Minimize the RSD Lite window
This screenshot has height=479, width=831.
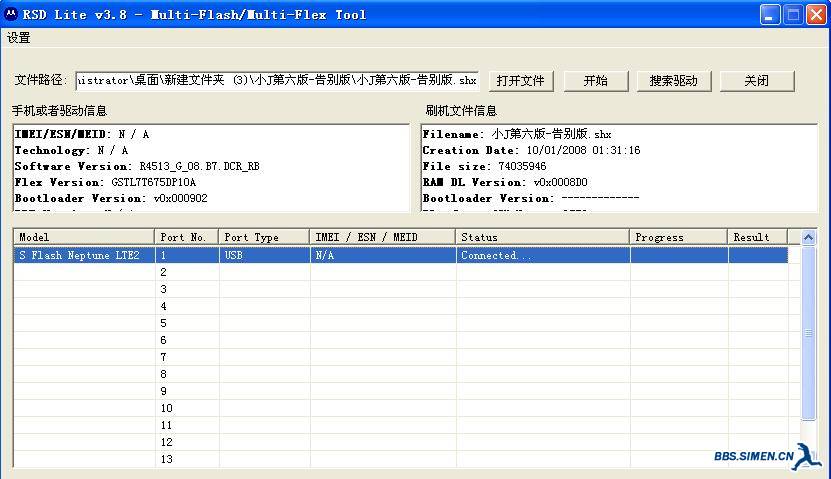pyautogui.click(x=770, y=15)
